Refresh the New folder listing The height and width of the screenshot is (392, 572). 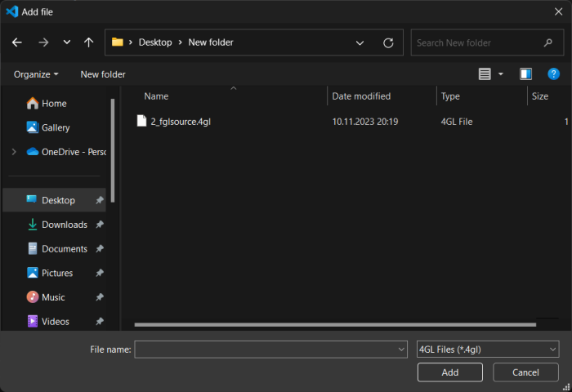point(388,42)
